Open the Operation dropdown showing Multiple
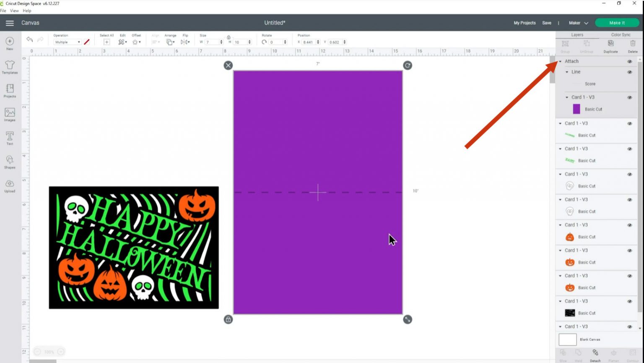The width and height of the screenshot is (644, 363). 68,42
